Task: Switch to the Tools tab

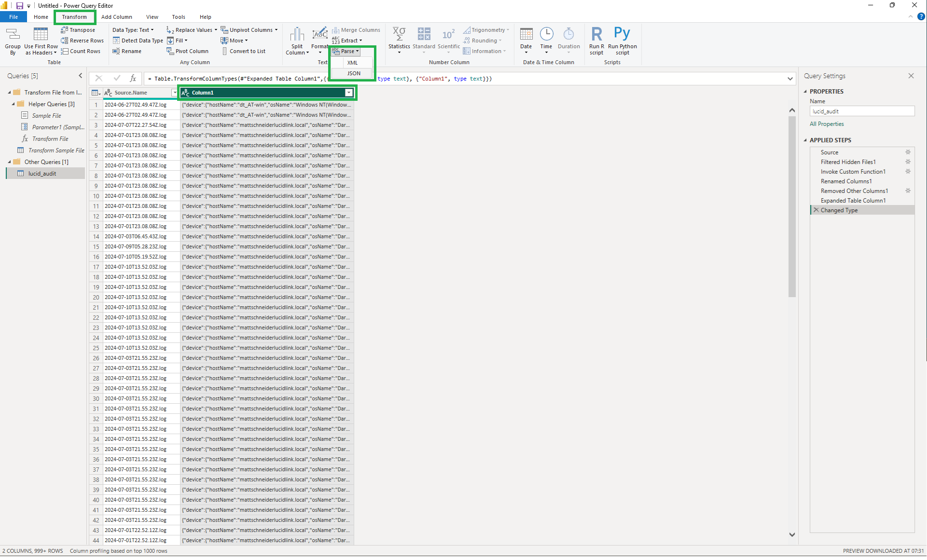Action: [179, 17]
